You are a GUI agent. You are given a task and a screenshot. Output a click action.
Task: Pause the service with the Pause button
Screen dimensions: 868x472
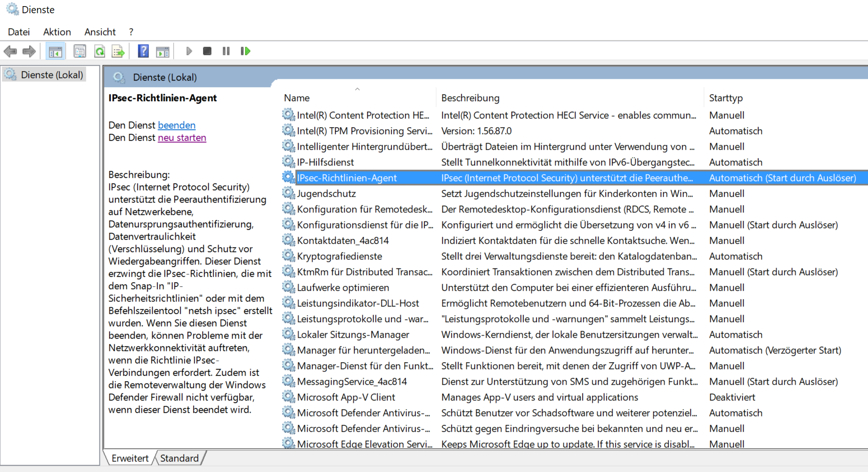[x=226, y=51]
